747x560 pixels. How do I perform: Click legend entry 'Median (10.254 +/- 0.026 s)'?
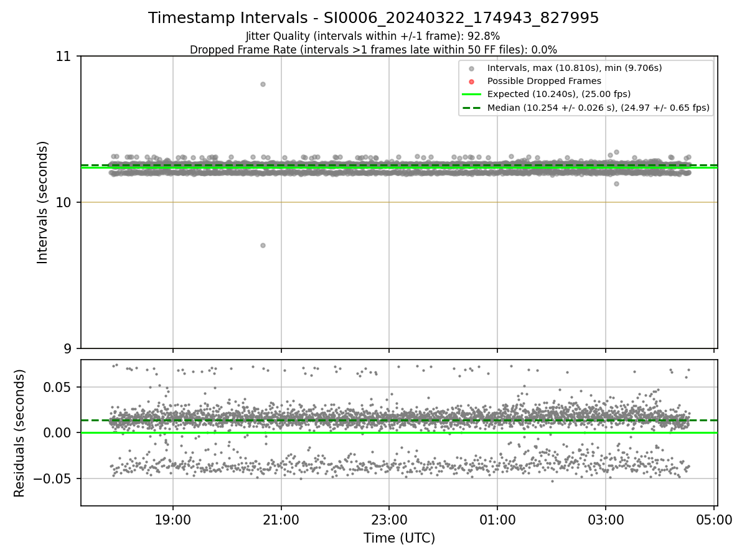[598, 108]
